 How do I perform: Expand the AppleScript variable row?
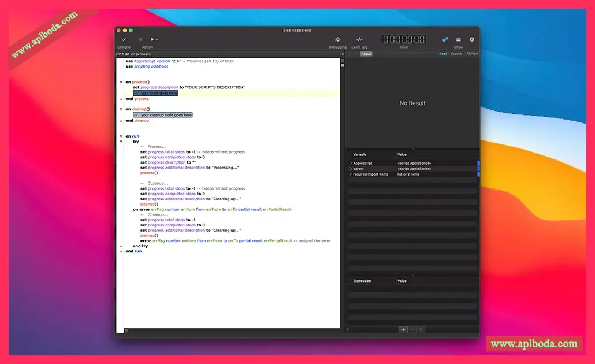pyautogui.click(x=351, y=163)
